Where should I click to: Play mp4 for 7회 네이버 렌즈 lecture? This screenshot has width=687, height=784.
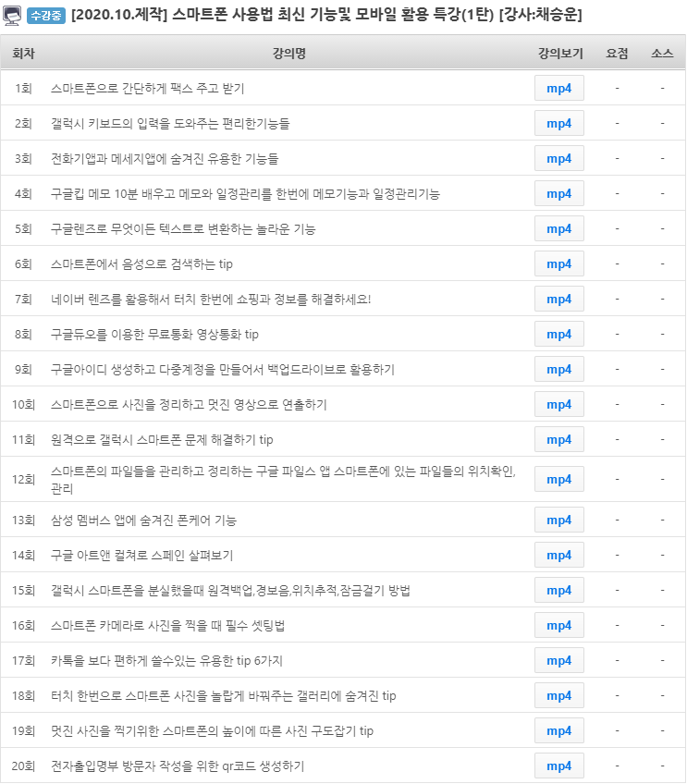(x=559, y=299)
